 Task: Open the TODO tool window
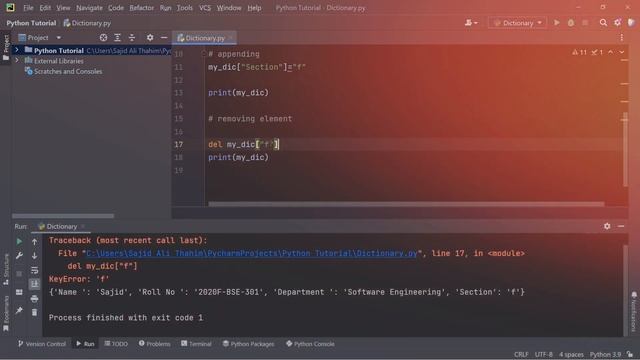click(x=116, y=344)
